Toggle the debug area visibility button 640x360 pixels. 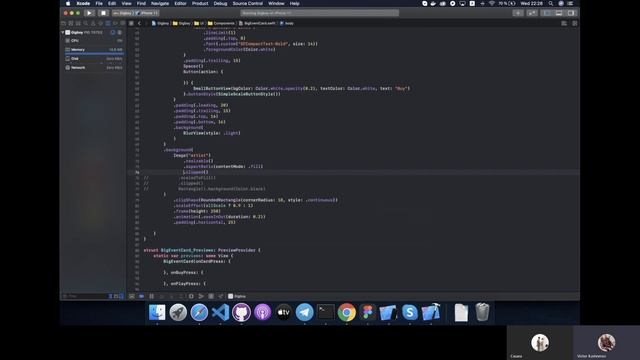tap(559, 13)
